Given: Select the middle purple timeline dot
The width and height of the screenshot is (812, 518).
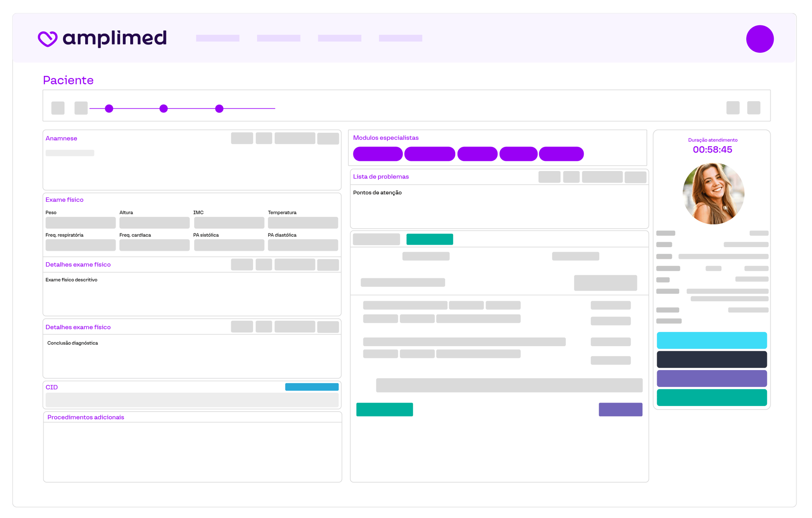Looking at the screenshot, I should 164,108.
